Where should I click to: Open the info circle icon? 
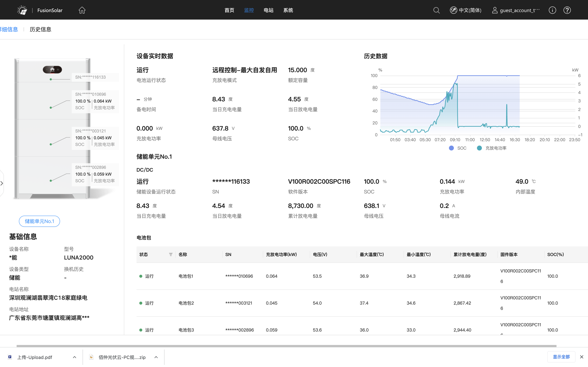pos(552,10)
